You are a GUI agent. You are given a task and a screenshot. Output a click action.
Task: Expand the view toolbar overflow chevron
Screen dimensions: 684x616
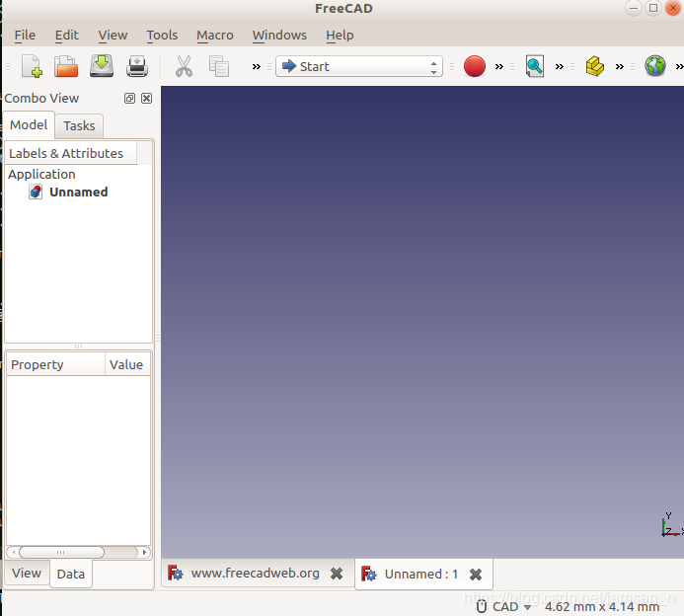(x=560, y=67)
